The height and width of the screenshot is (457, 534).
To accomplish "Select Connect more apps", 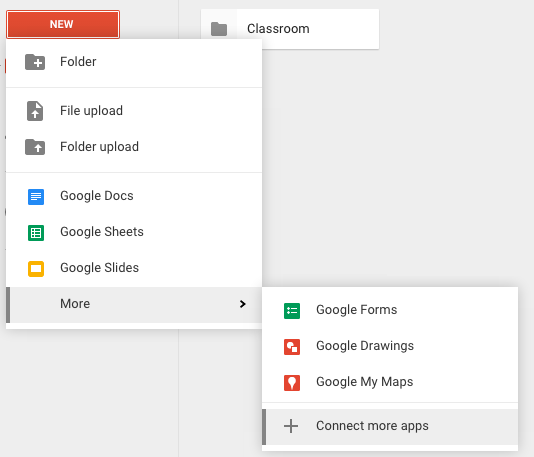I will tap(390, 427).
